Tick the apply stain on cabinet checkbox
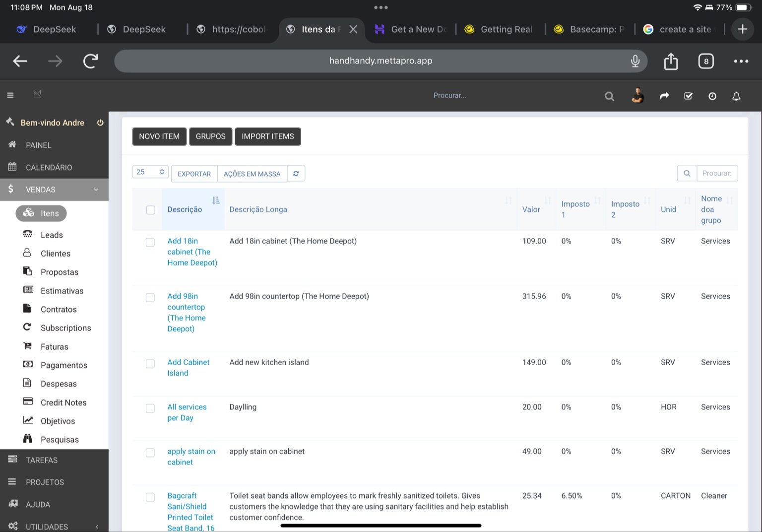This screenshot has width=762, height=532. 150,453
